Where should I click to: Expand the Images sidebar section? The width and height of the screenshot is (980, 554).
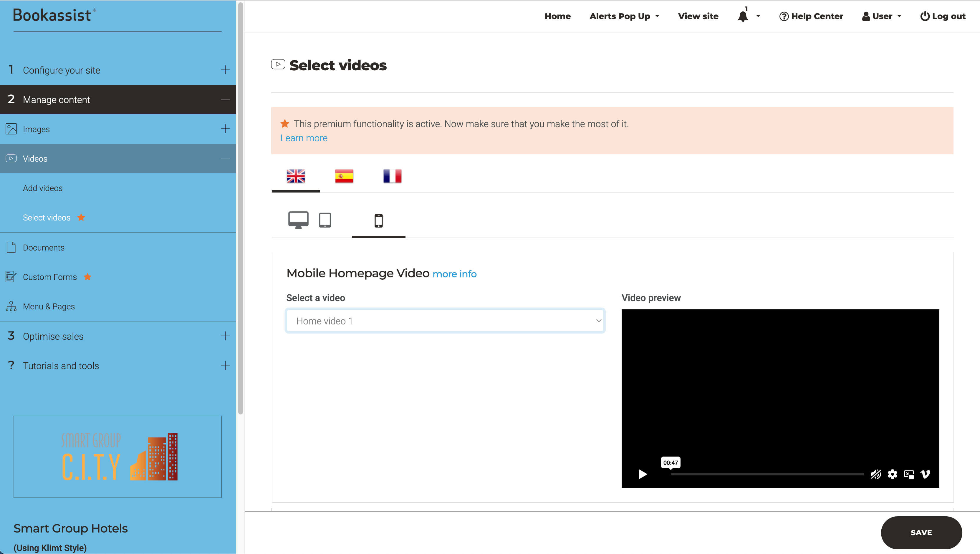point(225,129)
